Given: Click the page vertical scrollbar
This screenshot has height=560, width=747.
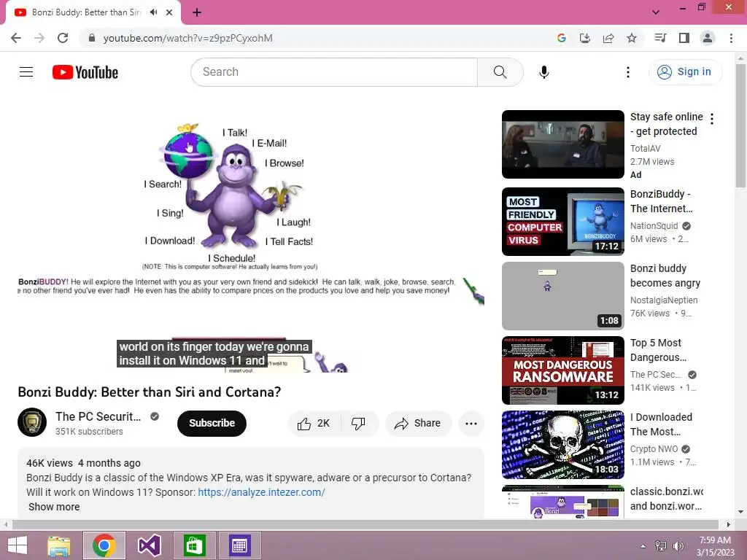Looking at the screenshot, I should coord(740,125).
